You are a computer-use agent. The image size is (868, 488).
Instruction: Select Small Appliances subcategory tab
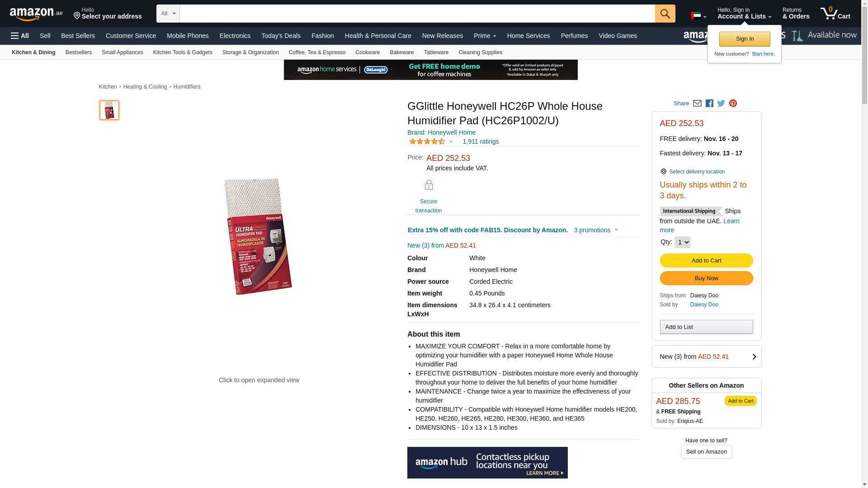[122, 52]
